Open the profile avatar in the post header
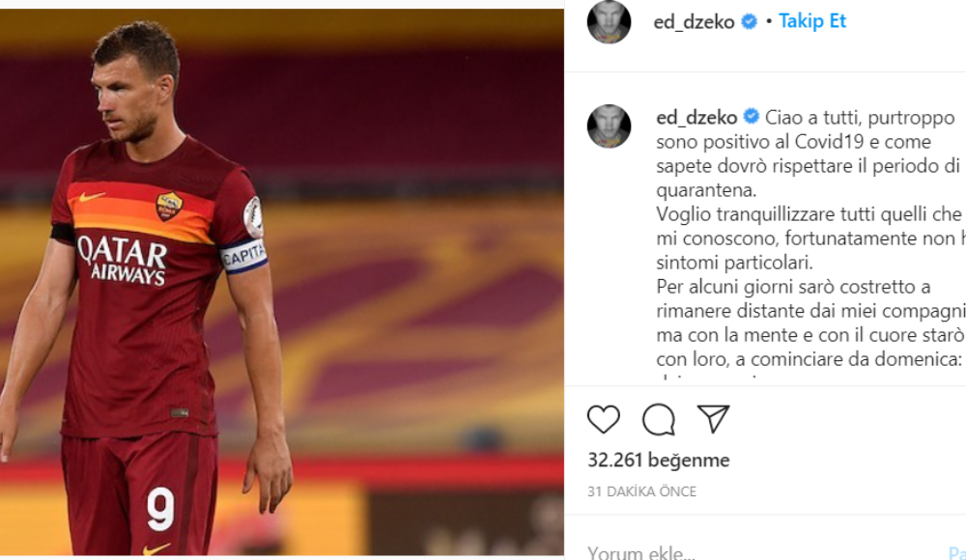Viewport: 966px width, 560px height. (x=609, y=21)
